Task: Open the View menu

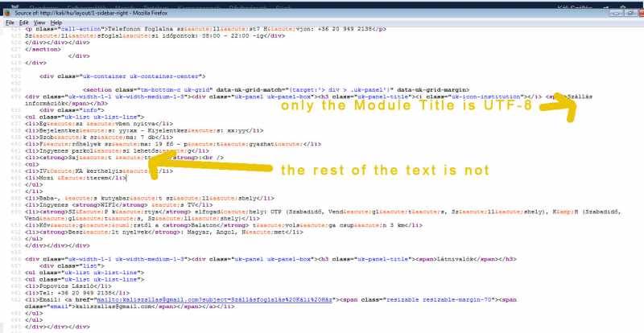Action: tap(39, 23)
